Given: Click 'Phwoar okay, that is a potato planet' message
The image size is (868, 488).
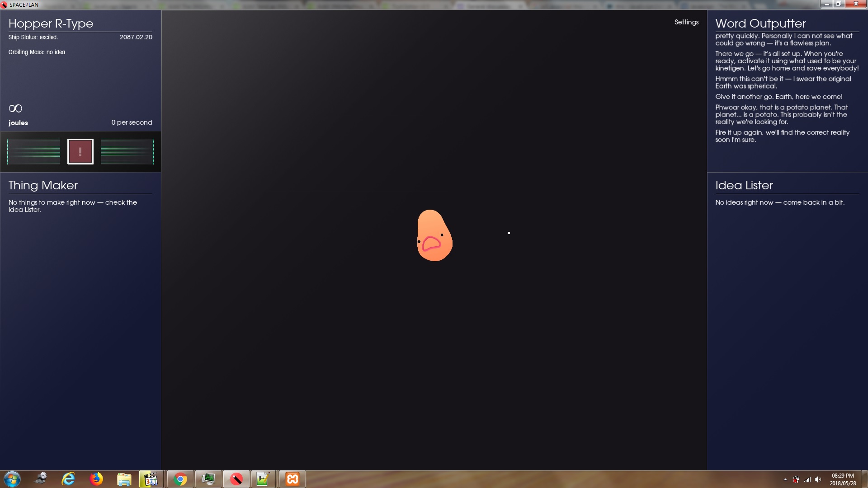Looking at the screenshot, I should point(782,114).
